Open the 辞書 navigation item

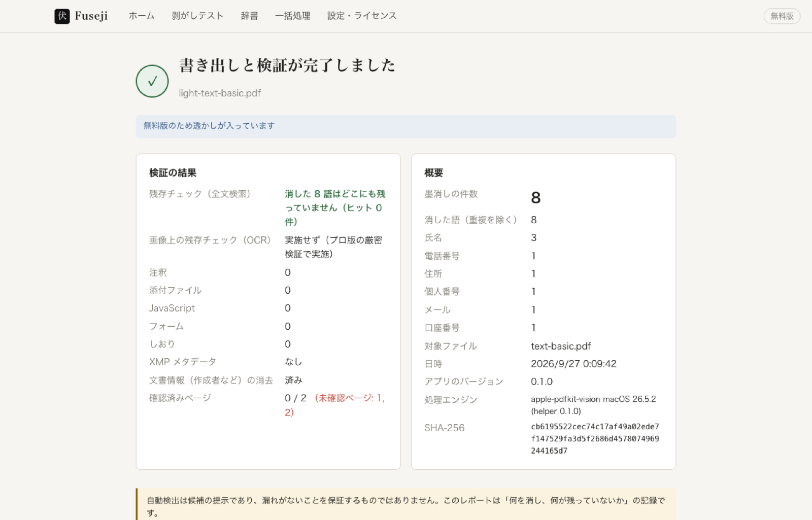click(x=249, y=16)
